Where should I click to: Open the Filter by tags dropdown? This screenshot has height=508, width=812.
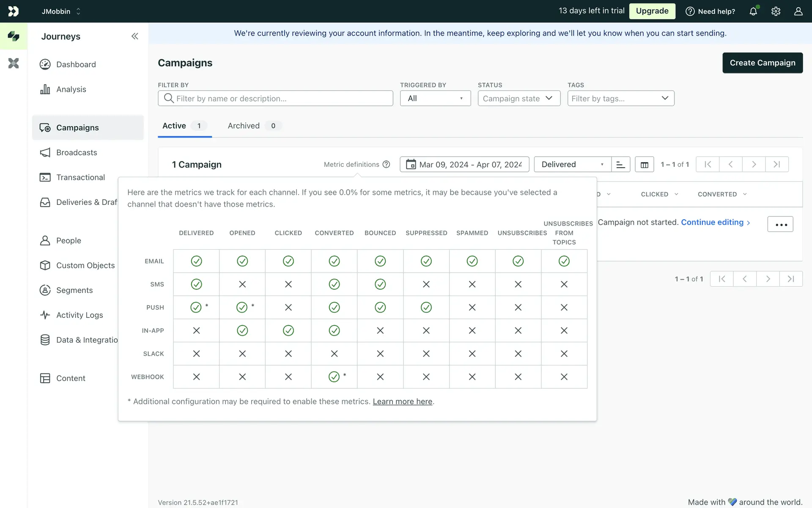(620, 99)
